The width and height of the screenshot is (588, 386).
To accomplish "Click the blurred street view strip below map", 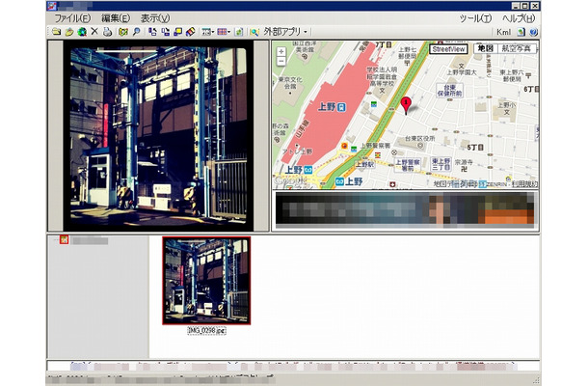I will coord(405,210).
